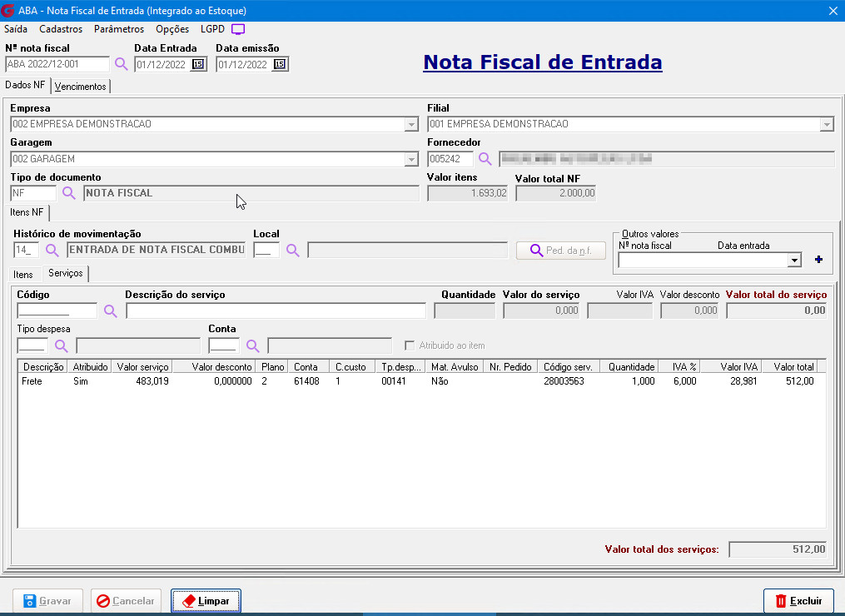Click the Código service input field
Image resolution: width=845 pixels, height=616 pixels.
tap(57, 310)
